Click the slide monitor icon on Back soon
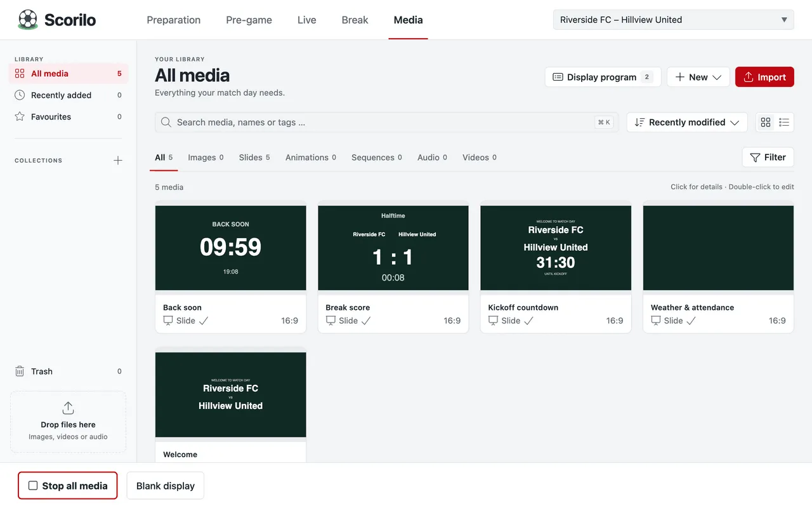The width and height of the screenshot is (812, 508). pyautogui.click(x=168, y=321)
